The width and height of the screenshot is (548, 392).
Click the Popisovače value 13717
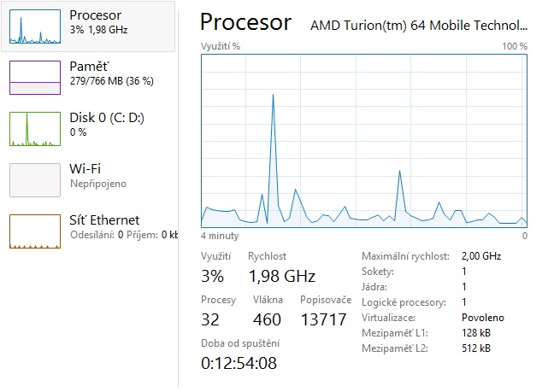point(324,320)
